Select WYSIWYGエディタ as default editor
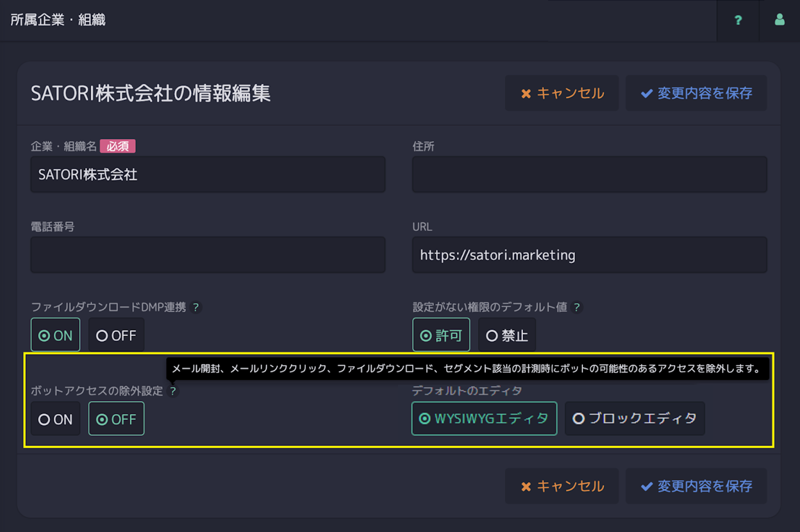This screenshot has height=532, width=800. coord(484,418)
